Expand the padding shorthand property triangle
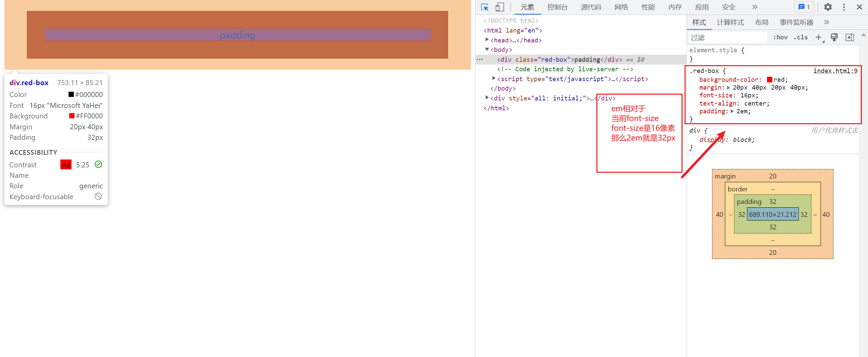The image size is (868, 357). [732, 111]
